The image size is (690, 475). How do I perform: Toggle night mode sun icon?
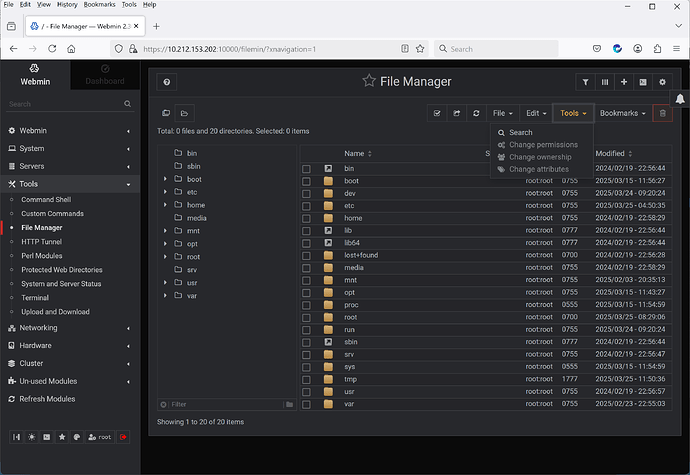32,437
